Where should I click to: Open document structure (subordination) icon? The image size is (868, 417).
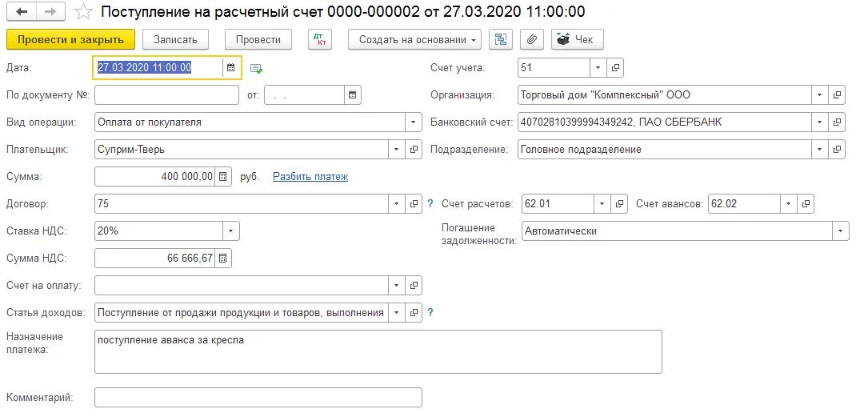(501, 39)
